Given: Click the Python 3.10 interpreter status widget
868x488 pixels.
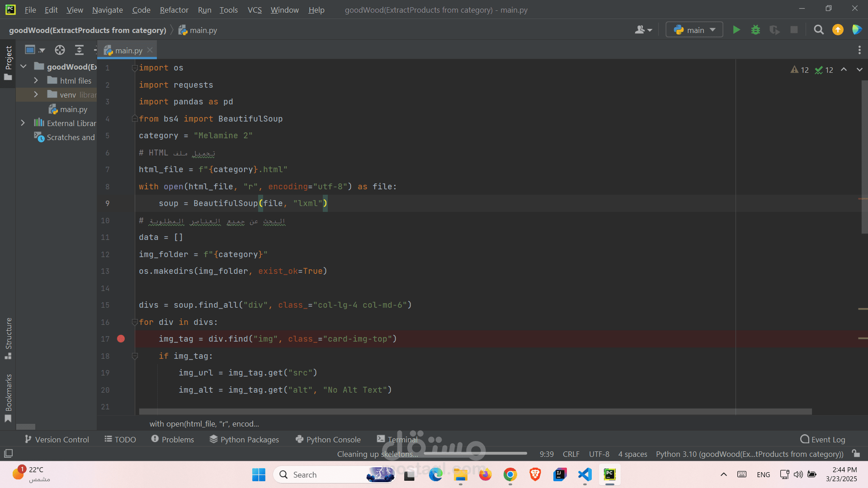Looking at the screenshot, I should point(749,454).
